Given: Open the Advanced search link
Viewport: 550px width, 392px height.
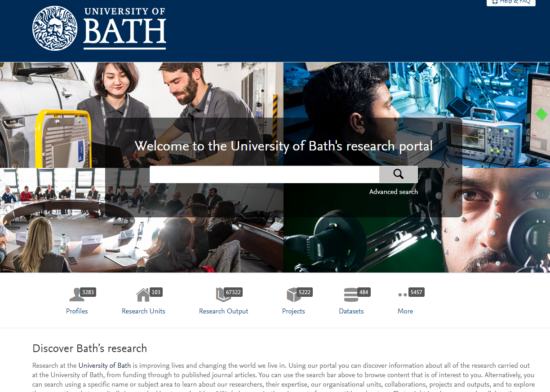Looking at the screenshot, I should [x=394, y=192].
